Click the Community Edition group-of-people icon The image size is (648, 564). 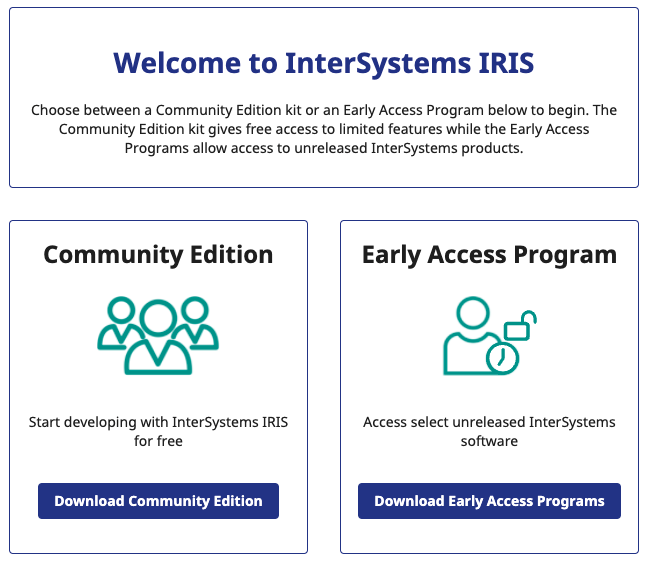click(x=158, y=336)
